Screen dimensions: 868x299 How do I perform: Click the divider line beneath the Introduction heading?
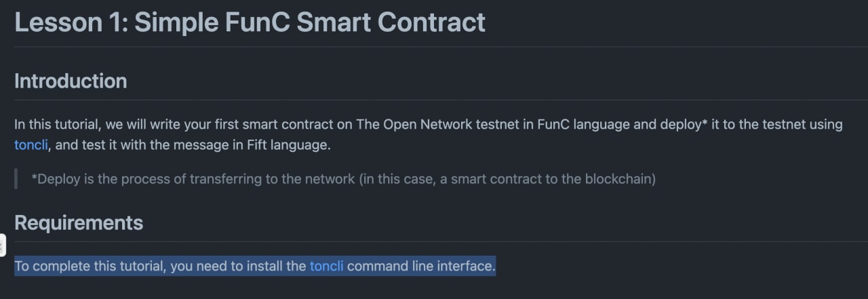point(441,100)
